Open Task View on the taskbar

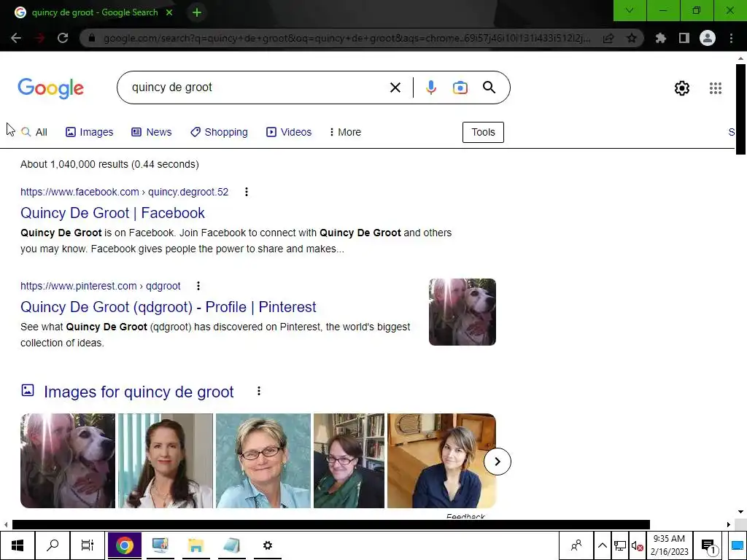(88, 545)
